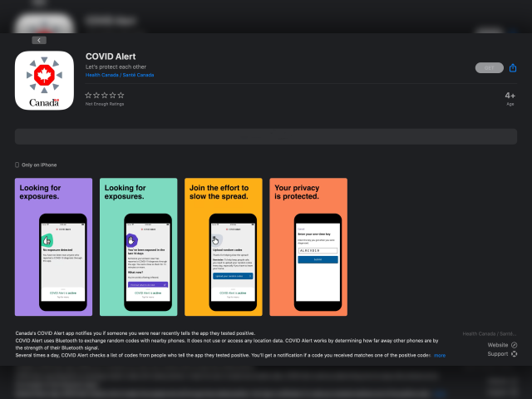This screenshot has height=399, width=532.
Task: Click the COVID Alert title text
Action: tap(111, 57)
